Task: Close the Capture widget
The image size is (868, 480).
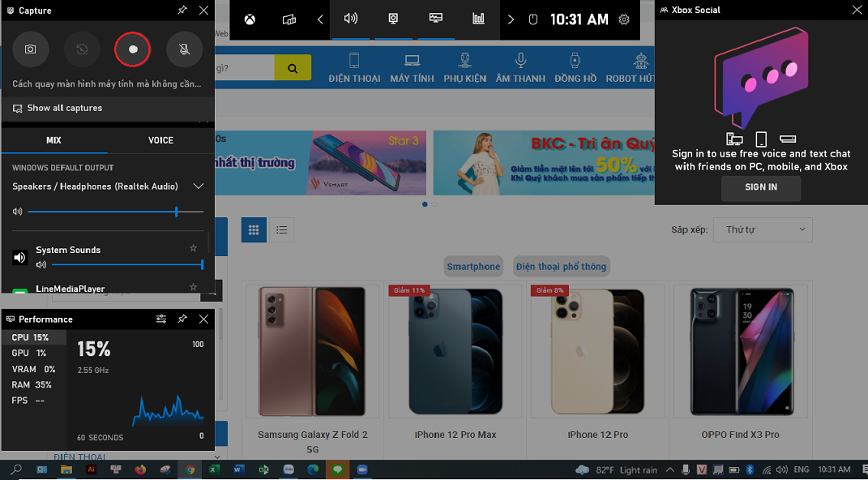Action: coord(203,10)
